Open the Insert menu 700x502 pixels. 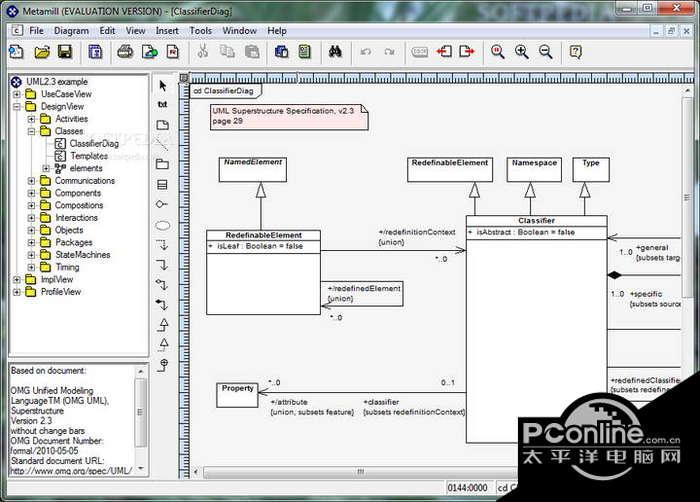pyautogui.click(x=167, y=31)
